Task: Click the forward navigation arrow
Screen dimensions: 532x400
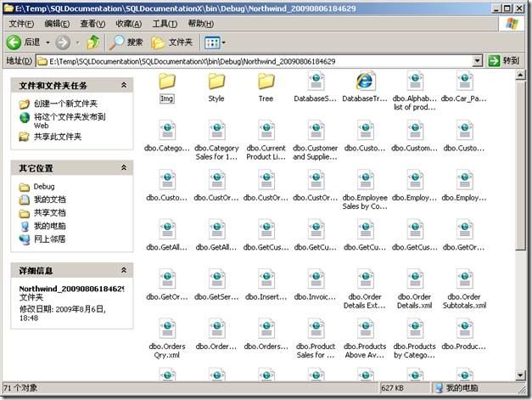Action: tap(63, 42)
